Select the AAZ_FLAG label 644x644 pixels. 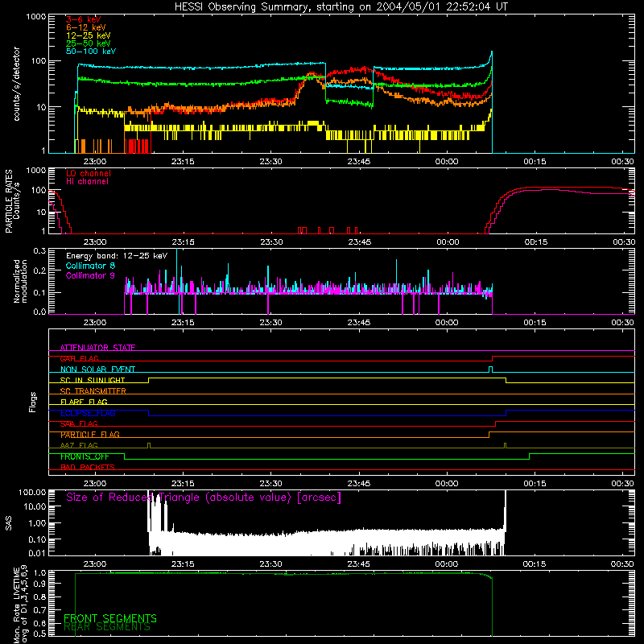79,445
